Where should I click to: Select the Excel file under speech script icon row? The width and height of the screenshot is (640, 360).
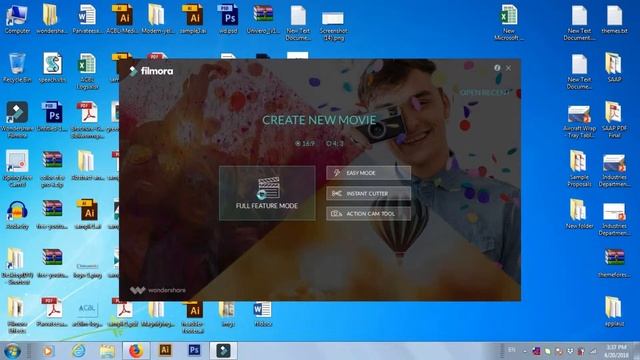tap(87, 71)
